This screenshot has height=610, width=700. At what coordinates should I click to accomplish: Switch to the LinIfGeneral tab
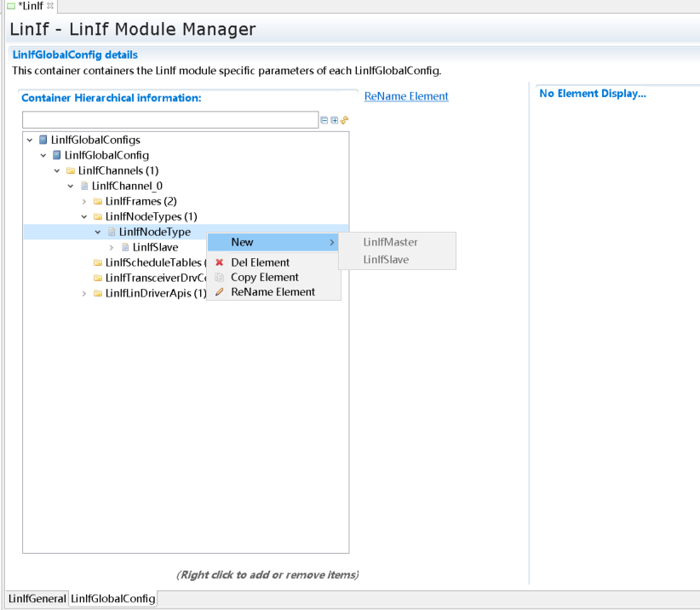(x=37, y=599)
